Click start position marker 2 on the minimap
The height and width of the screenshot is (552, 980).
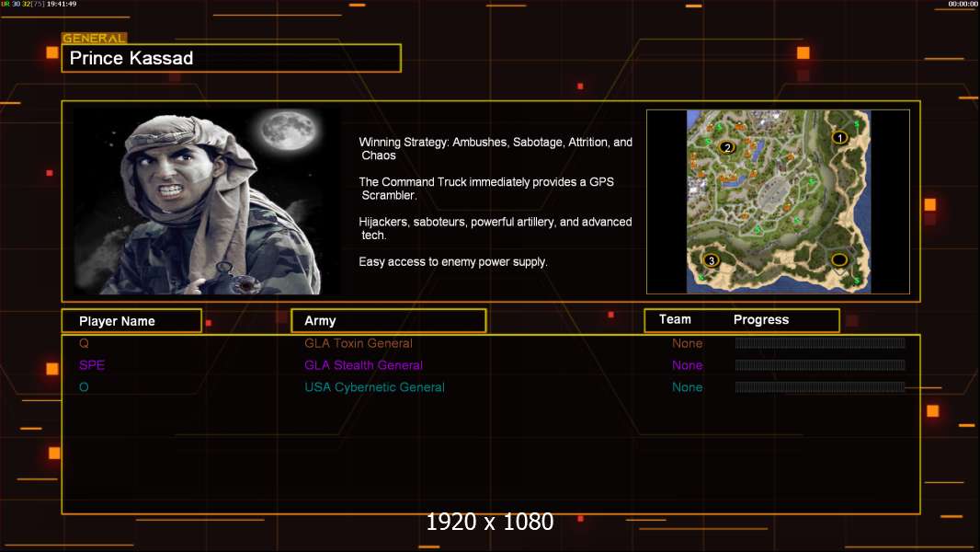[x=727, y=147]
